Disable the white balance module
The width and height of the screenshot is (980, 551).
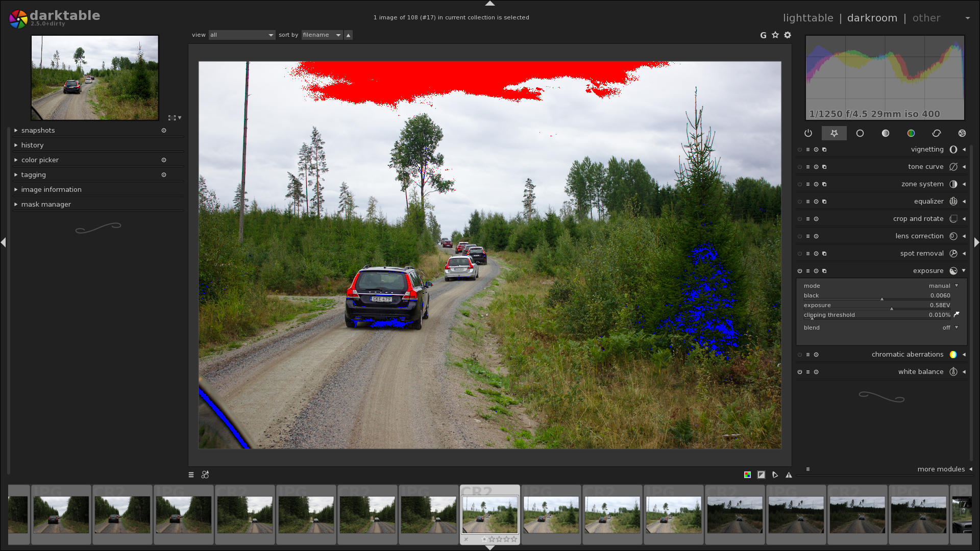click(x=800, y=372)
